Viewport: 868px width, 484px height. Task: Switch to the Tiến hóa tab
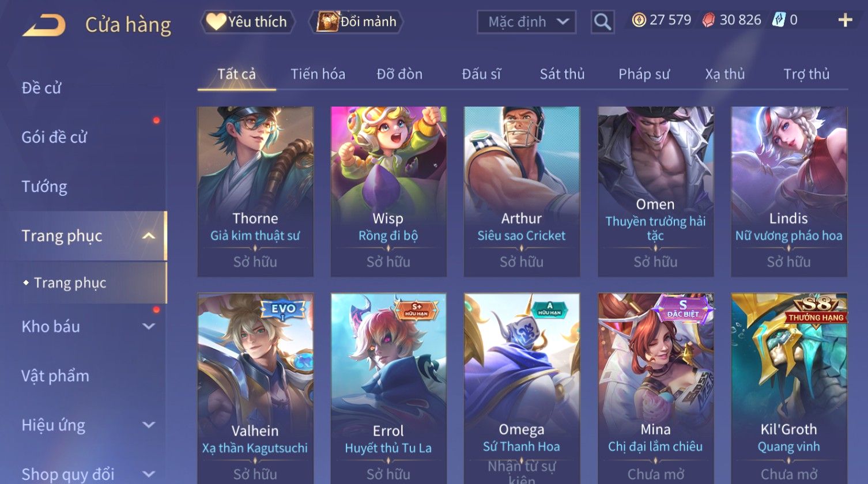(x=318, y=74)
